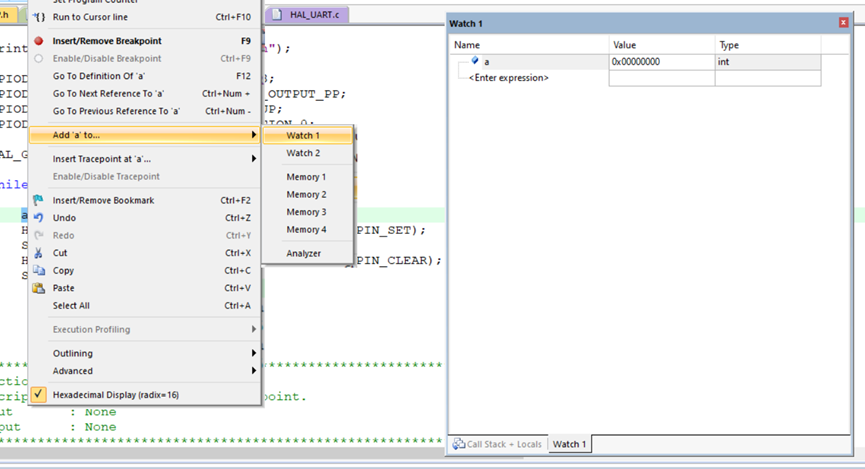Click the Value column header
This screenshot has width=865, height=469.
pyautogui.click(x=660, y=46)
